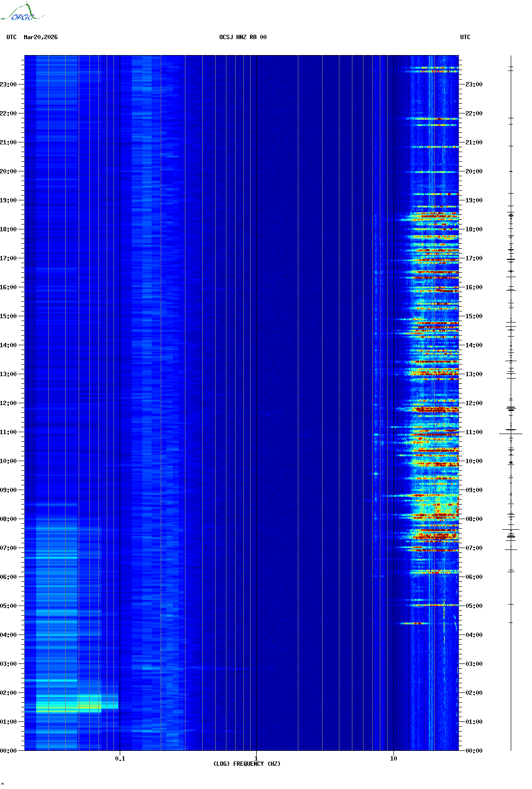The height and width of the screenshot is (789, 532).
Task: Click the 0.1 frequency axis label
Action: coord(120,759)
